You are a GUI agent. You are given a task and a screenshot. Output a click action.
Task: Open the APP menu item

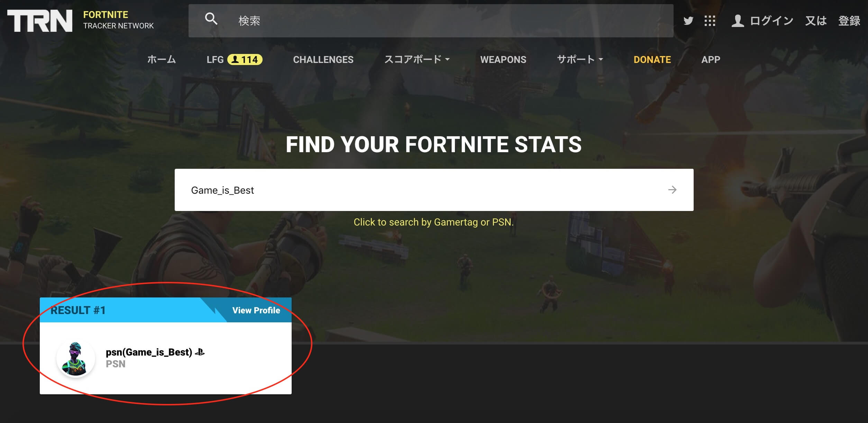(711, 59)
